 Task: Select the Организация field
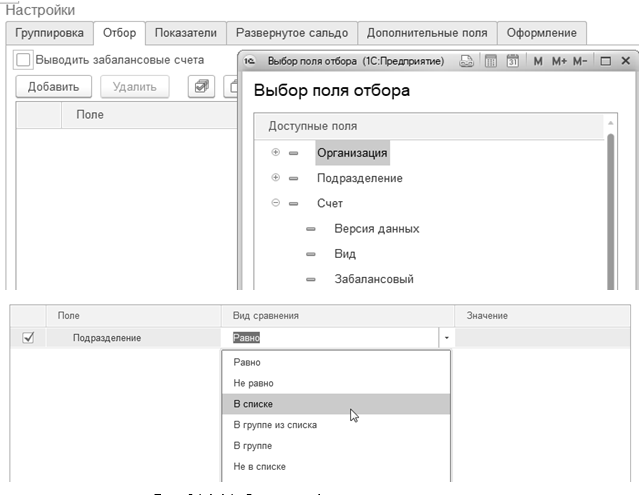click(352, 153)
